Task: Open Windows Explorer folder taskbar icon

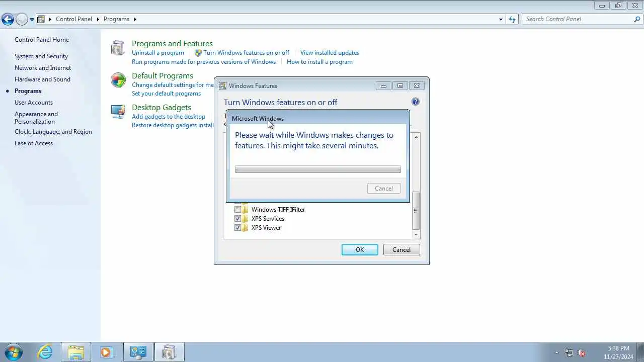Action: click(76, 352)
